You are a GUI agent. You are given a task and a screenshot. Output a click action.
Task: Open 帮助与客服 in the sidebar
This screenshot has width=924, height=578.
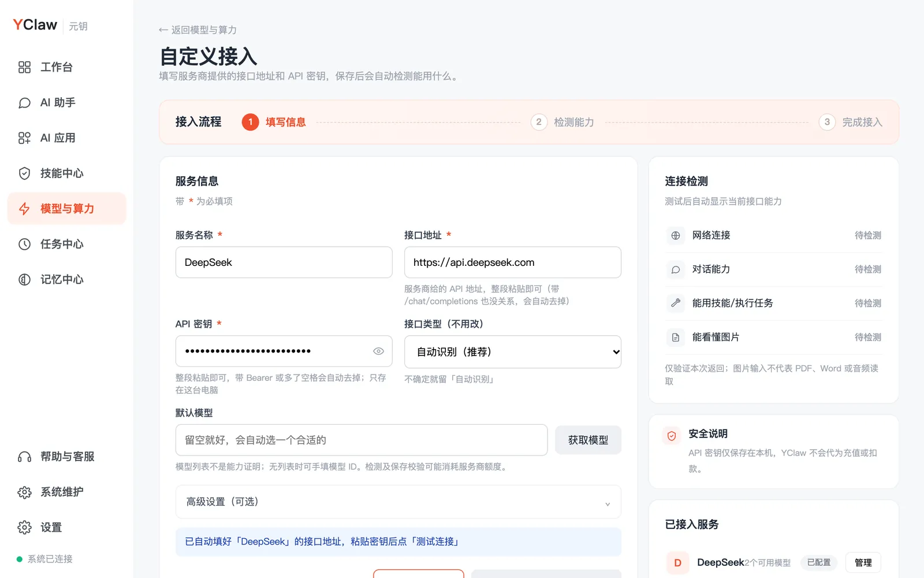point(67,457)
